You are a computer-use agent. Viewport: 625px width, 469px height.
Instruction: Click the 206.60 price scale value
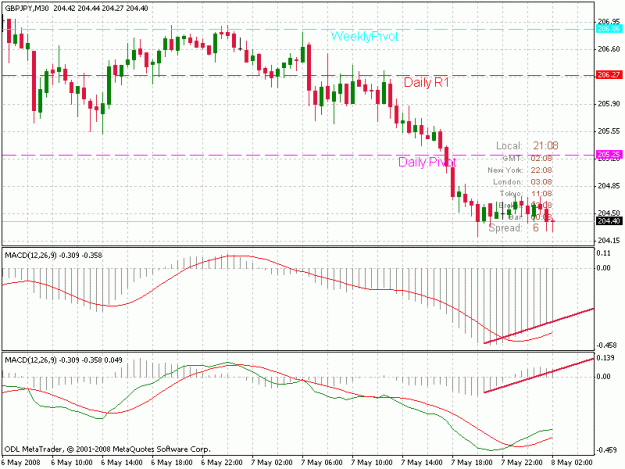coord(609,49)
